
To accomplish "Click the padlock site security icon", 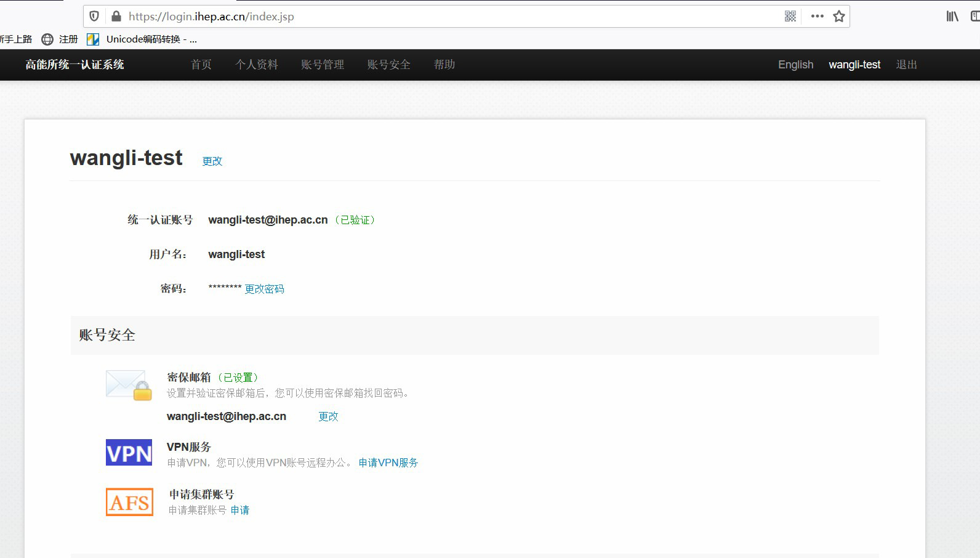I will click(x=116, y=16).
